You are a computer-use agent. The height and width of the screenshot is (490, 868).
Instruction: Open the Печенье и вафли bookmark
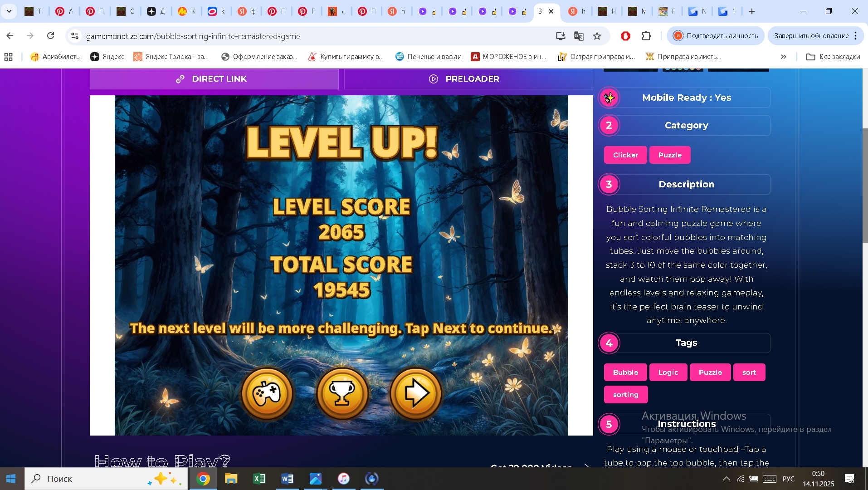pos(429,57)
